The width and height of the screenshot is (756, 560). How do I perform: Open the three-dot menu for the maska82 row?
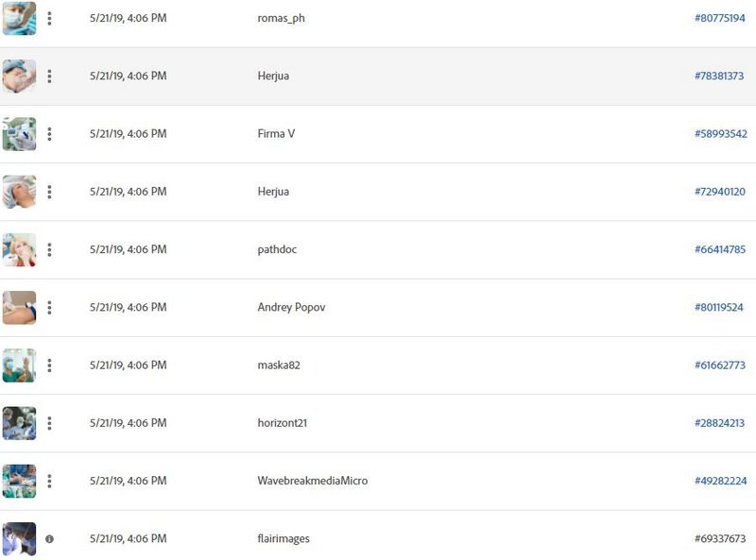[x=49, y=365]
